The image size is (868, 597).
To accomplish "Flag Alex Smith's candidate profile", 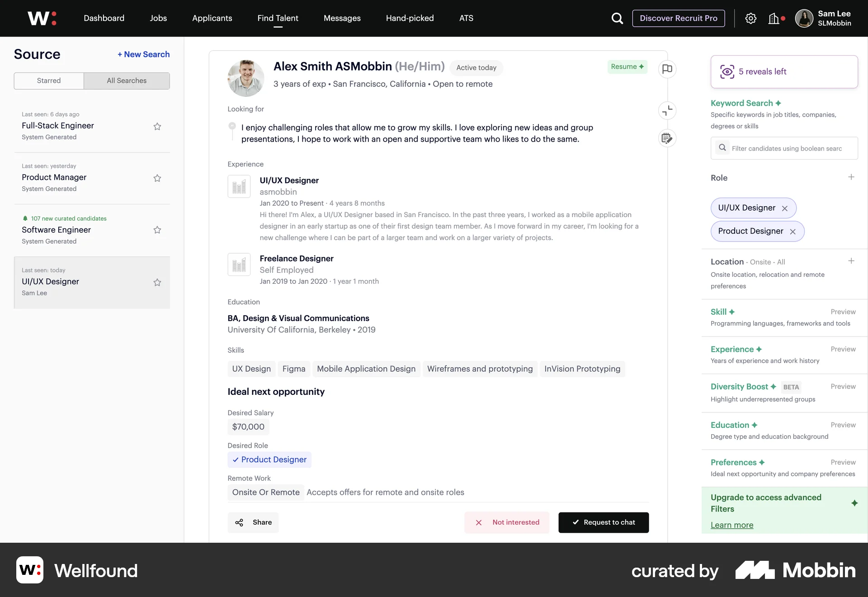I will pyautogui.click(x=667, y=69).
